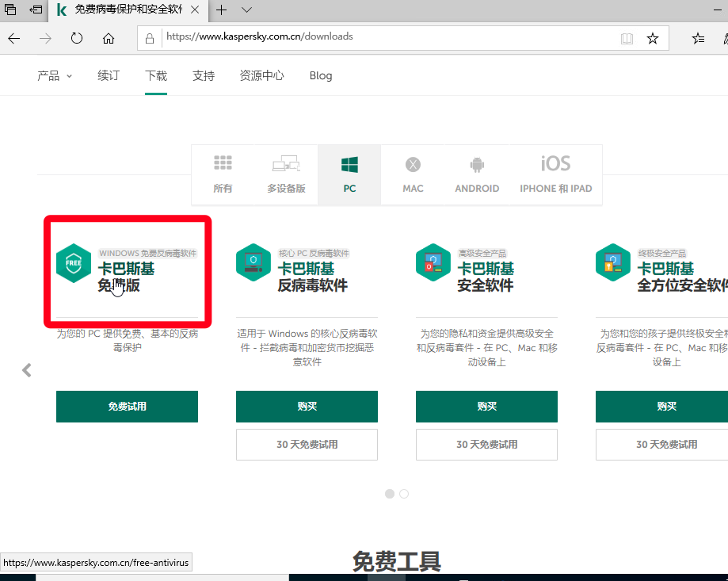Reload the page with the refresh icon
Screen dimensions: 728x581
click(77, 38)
